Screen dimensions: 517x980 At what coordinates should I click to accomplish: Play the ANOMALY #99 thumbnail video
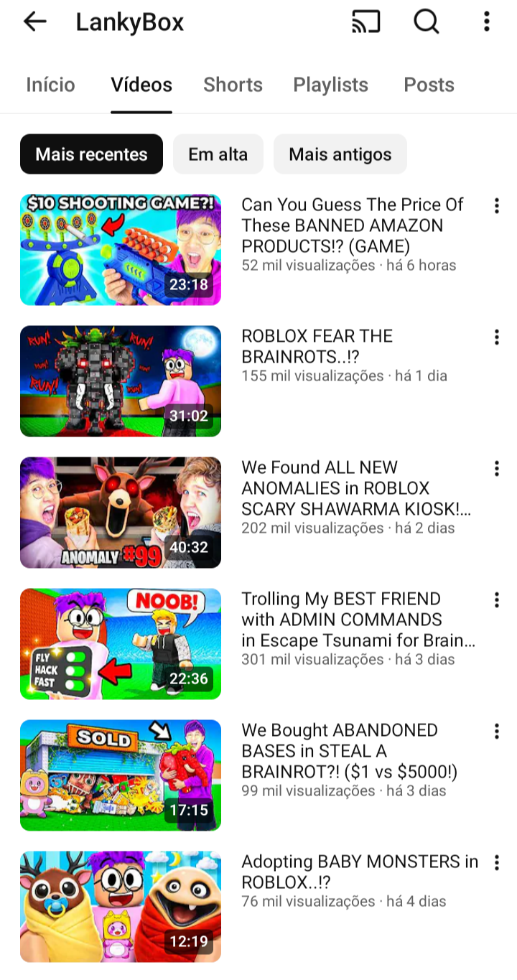point(121,513)
